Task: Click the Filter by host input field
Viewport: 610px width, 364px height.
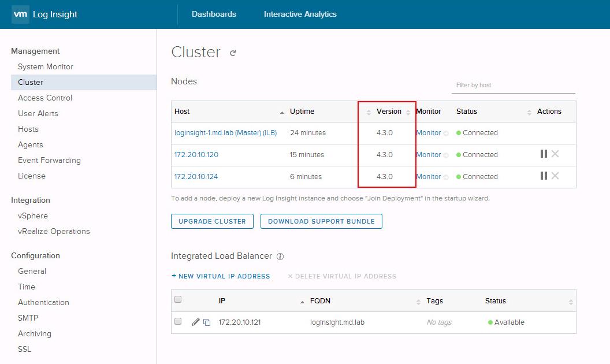Action: 513,85
